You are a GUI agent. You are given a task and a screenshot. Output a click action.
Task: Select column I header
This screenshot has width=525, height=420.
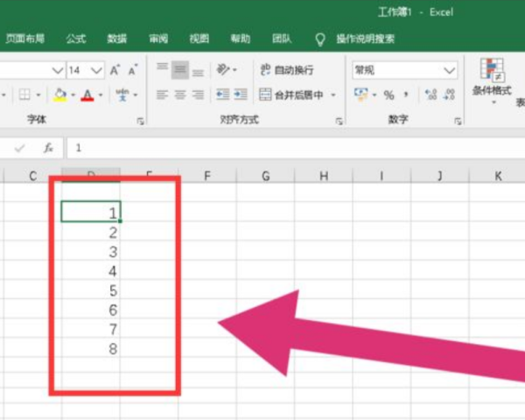[x=381, y=176]
